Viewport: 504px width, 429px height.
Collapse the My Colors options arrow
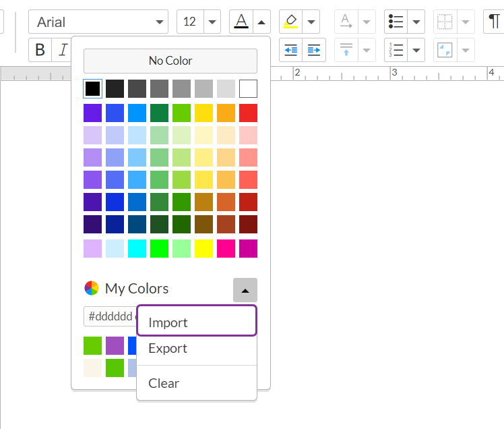[245, 290]
